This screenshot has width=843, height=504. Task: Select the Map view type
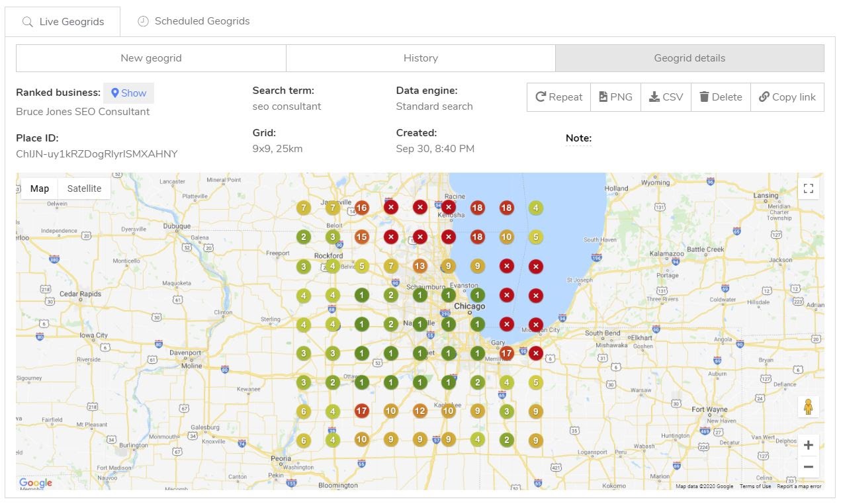tap(40, 189)
